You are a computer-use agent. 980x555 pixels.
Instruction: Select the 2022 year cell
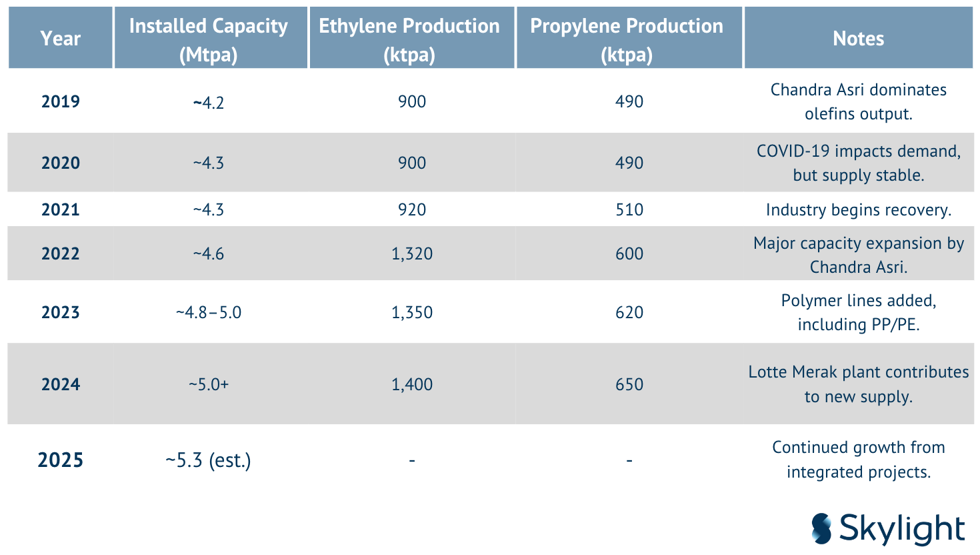coord(60,253)
